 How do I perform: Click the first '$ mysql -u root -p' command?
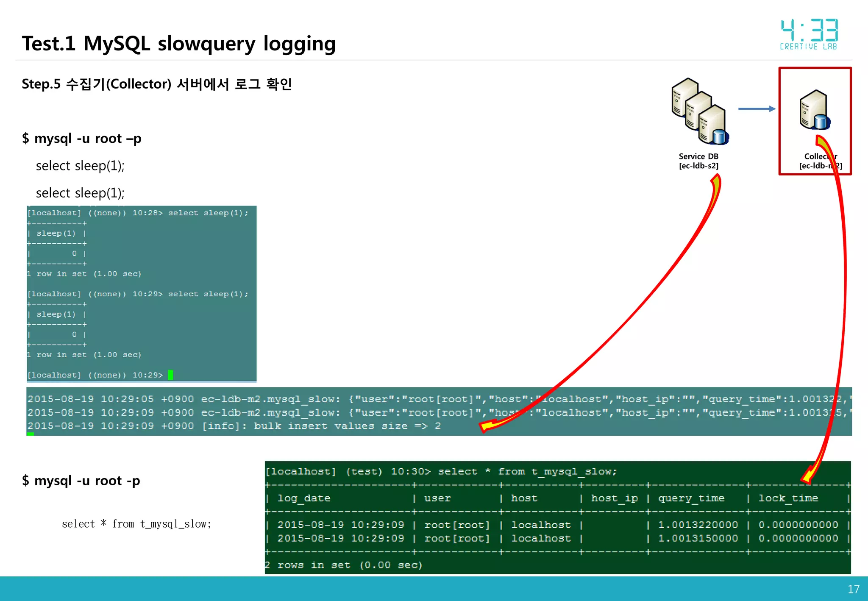[x=81, y=139]
